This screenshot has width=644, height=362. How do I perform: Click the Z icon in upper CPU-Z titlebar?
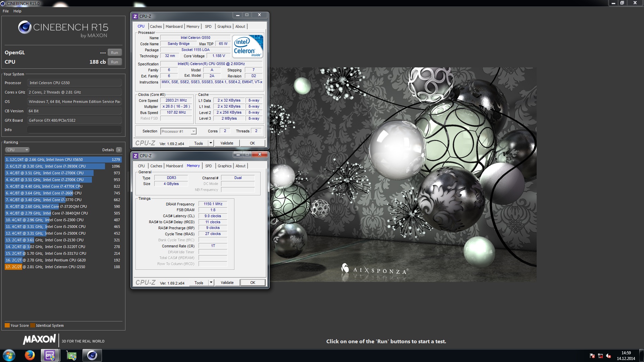tap(135, 16)
